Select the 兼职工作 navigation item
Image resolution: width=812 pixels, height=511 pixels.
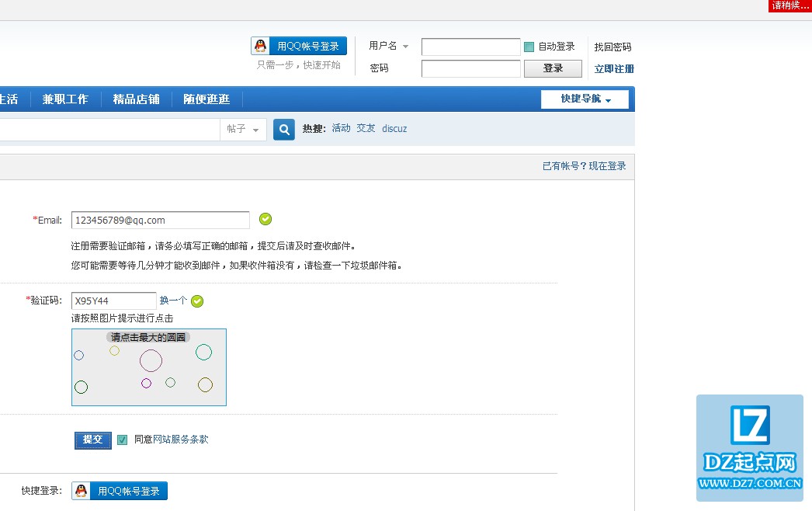point(65,99)
